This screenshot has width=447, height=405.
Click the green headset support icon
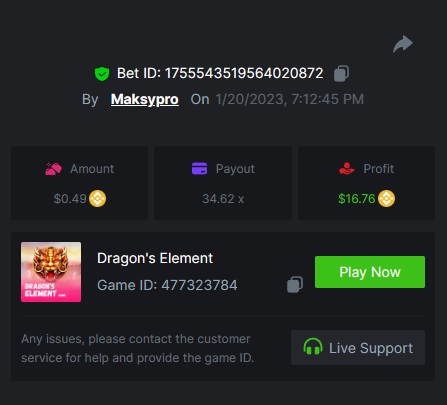[x=313, y=347]
